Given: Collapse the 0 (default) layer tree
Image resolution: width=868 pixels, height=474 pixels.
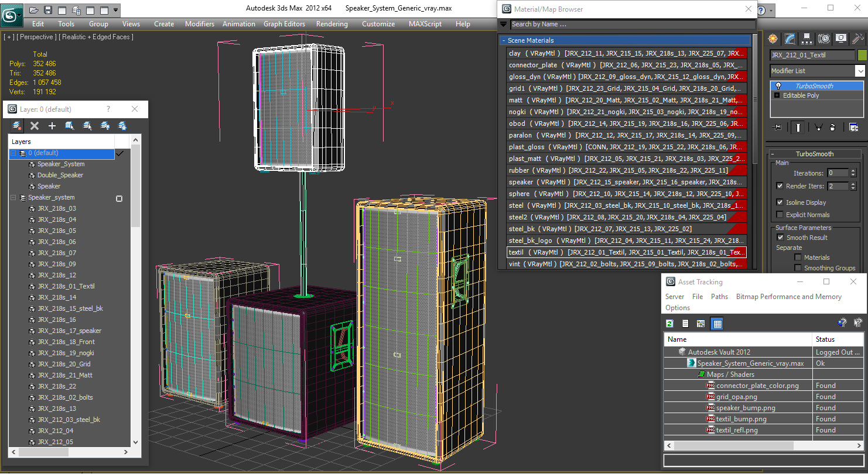Looking at the screenshot, I should [x=13, y=153].
